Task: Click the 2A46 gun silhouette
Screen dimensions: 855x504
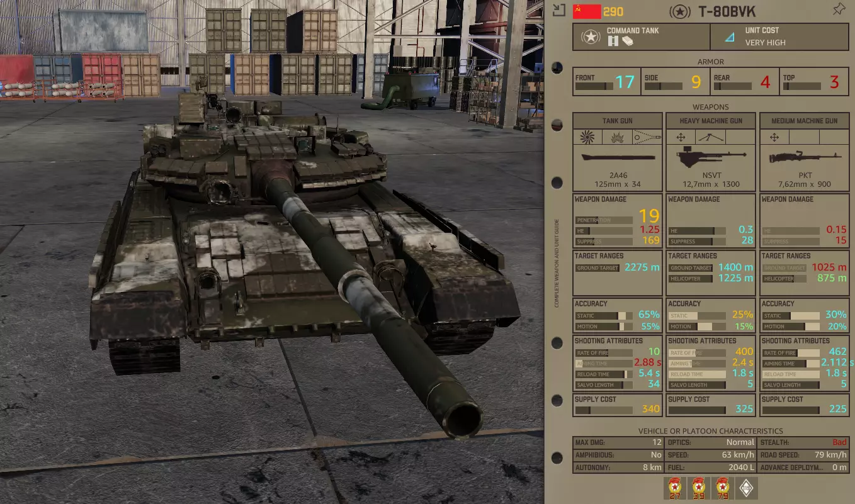Action: point(618,157)
